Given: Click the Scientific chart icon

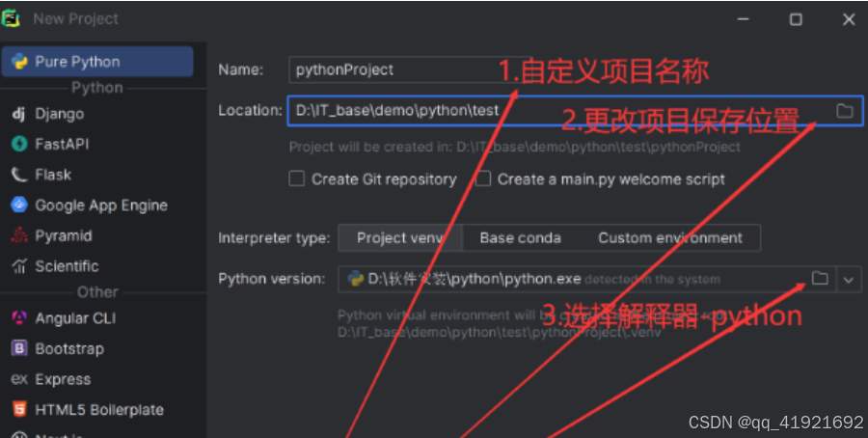Looking at the screenshot, I should click(19, 266).
